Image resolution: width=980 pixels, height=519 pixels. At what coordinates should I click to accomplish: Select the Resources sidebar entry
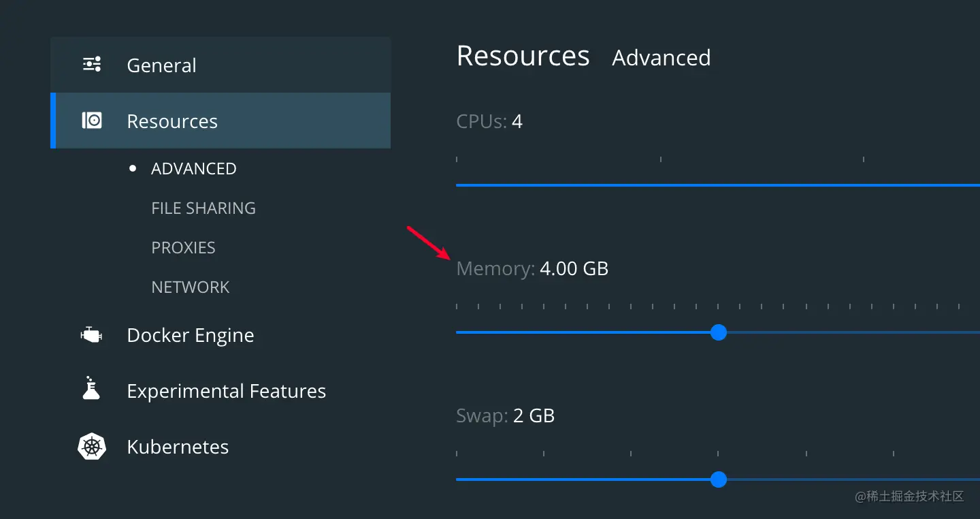tap(172, 121)
